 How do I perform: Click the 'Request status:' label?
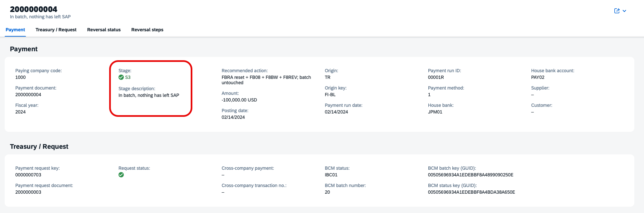[x=134, y=168]
